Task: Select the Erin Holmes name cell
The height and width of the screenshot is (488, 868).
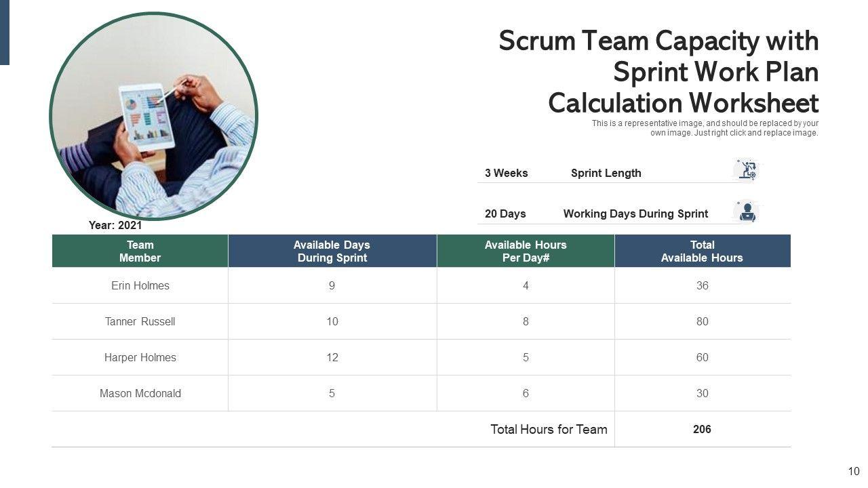Action: point(140,286)
